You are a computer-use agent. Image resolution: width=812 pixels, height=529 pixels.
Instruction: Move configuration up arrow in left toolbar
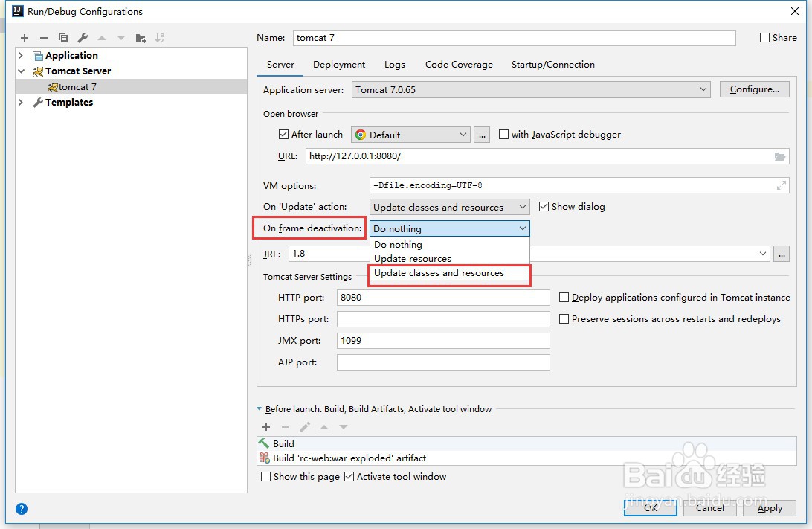(x=102, y=38)
